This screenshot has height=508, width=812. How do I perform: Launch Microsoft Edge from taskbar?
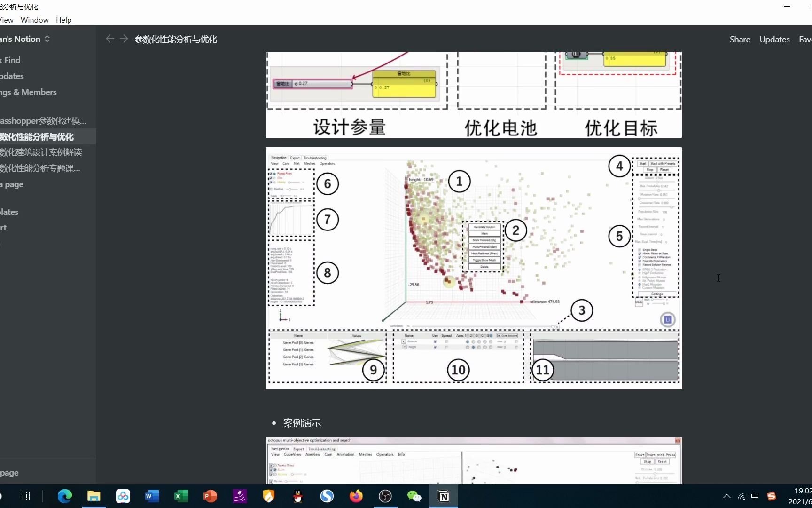point(64,496)
